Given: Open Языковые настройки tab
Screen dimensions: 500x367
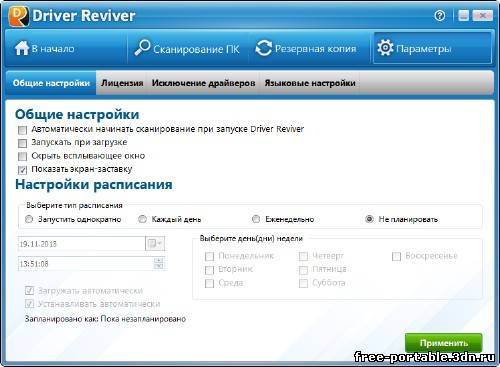Looking at the screenshot, I should 310,83.
